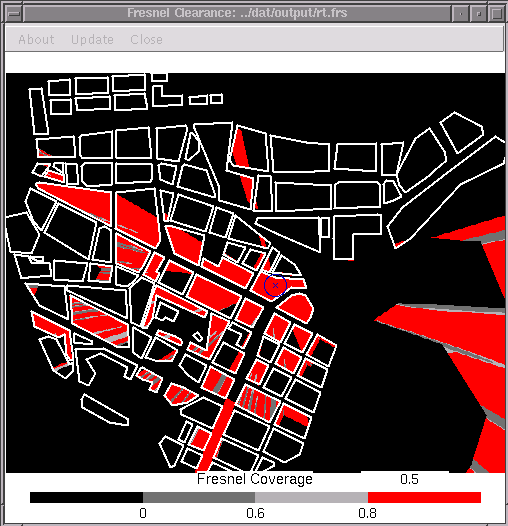Screen dimensions: 508x526
Task: Click the legend tick label '0.6'
Action: (255, 513)
